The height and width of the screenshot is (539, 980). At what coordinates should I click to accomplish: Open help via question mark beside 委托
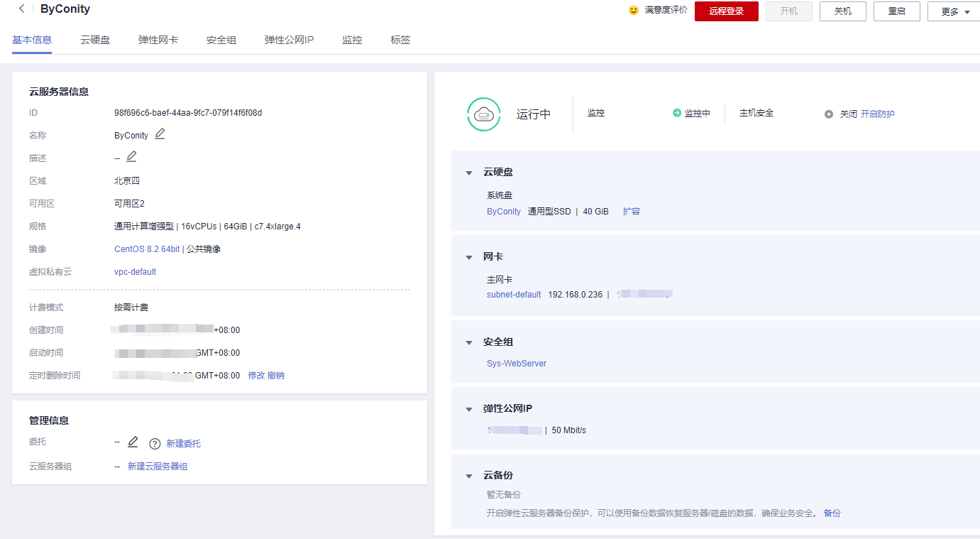click(x=155, y=443)
